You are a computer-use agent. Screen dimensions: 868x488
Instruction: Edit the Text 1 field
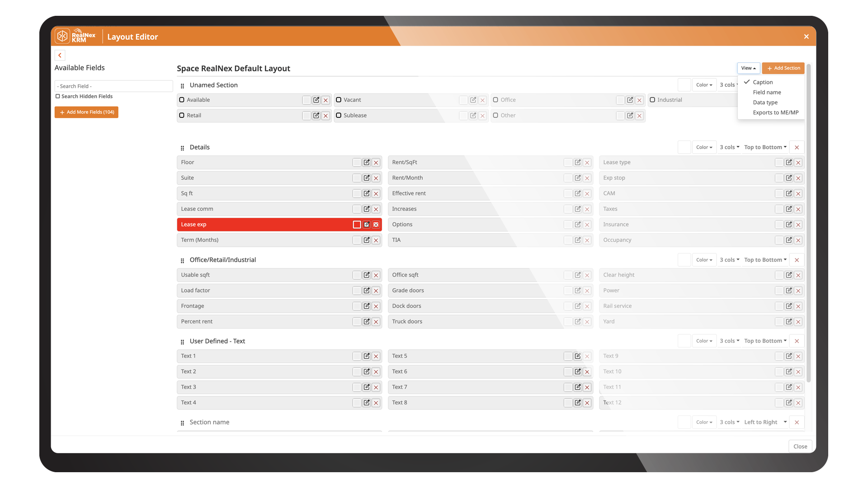tap(367, 357)
